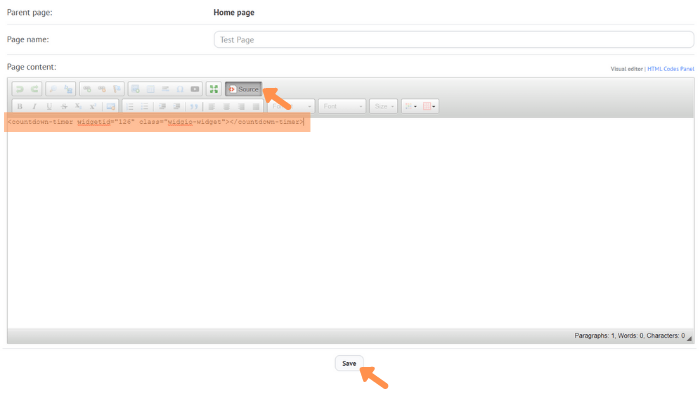The width and height of the screenshot is (700, 395).
Task: Maximize the editor
Action: (214, 89)
